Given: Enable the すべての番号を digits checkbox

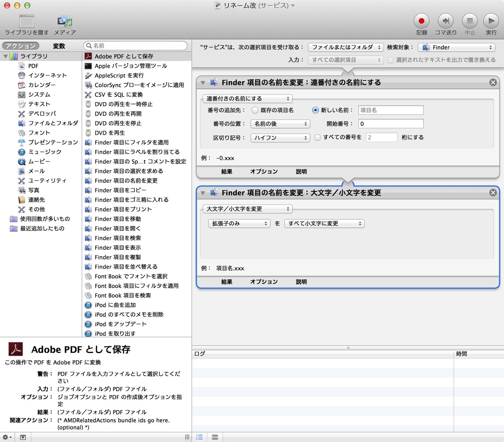Looking at the screenshot, I should pos(317,138).
